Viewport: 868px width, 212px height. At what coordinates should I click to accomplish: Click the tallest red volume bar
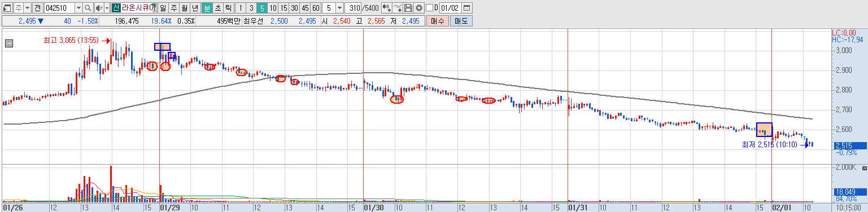(x=111, y=183)
